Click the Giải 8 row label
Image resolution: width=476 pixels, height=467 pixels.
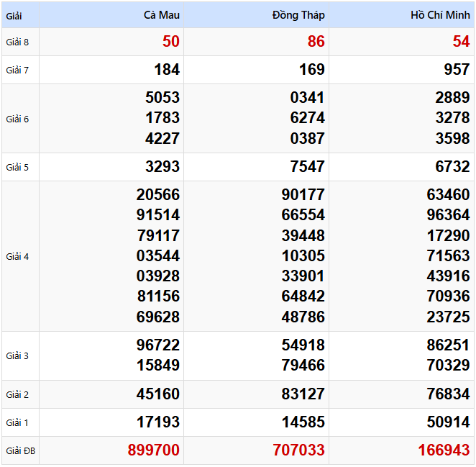pos(17,42)
